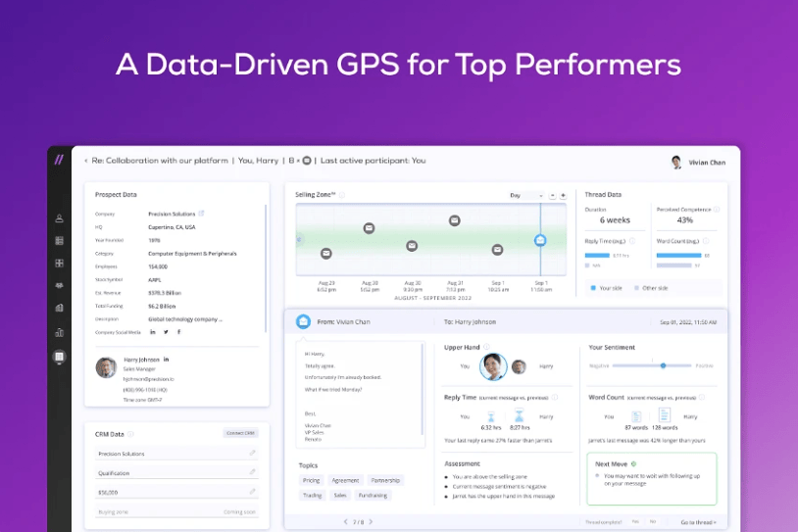
Task: Click the Selling Zone info icon
Action: click(x=342, y=195)
